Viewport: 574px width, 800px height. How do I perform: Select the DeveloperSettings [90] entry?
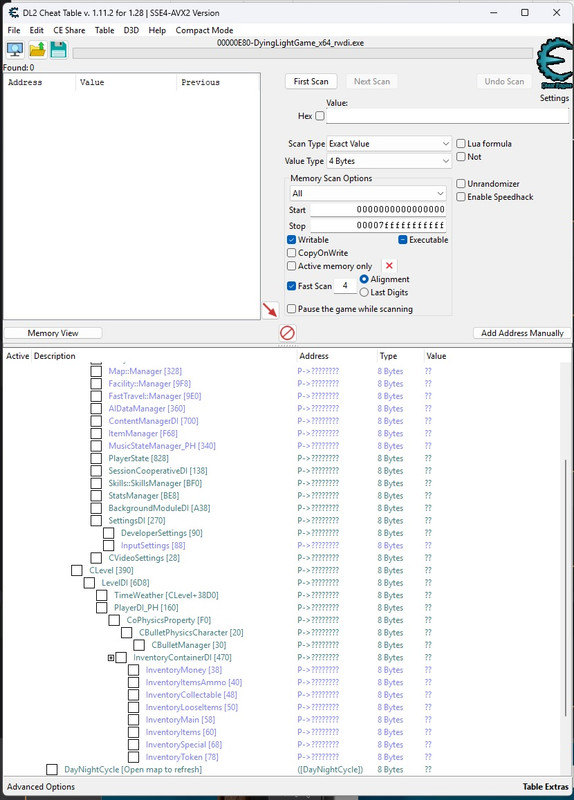162,533
